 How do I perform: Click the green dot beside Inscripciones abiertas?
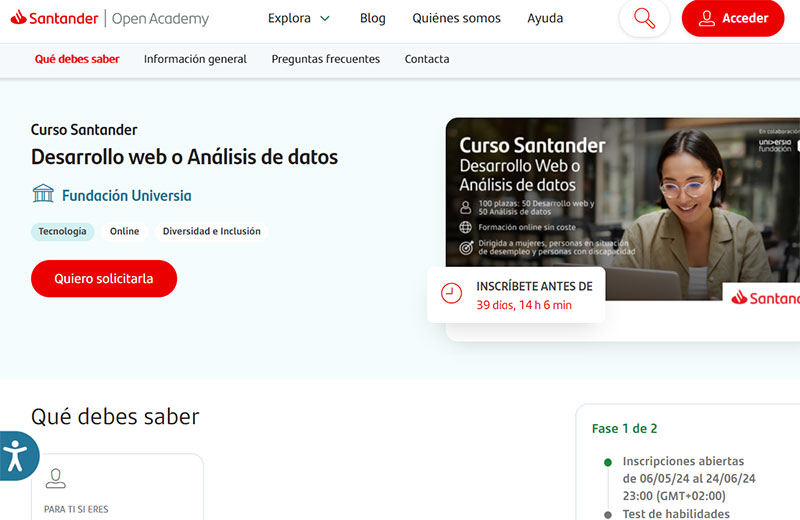608,462
